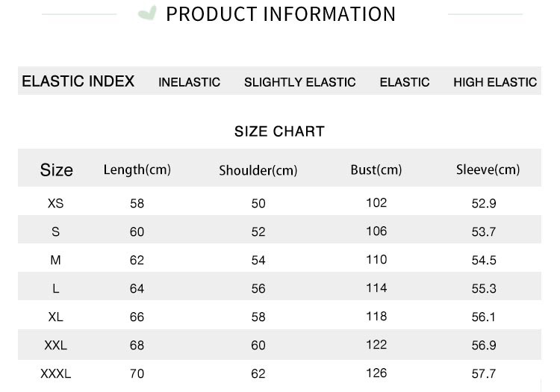The height and width of the screenshot is (392, 560).
Task: Click the Shoulder(cm) column header
Action: tap(258, 170)
